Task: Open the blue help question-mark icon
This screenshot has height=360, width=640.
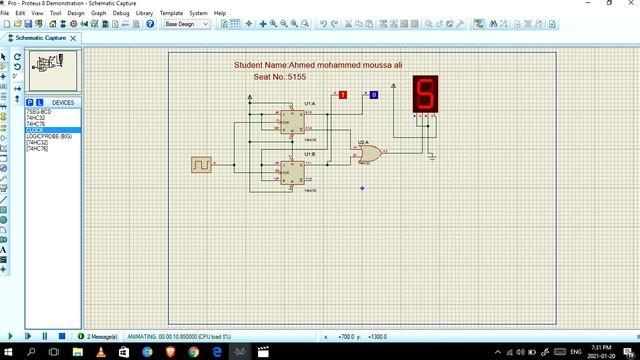Action: [150, 24]
